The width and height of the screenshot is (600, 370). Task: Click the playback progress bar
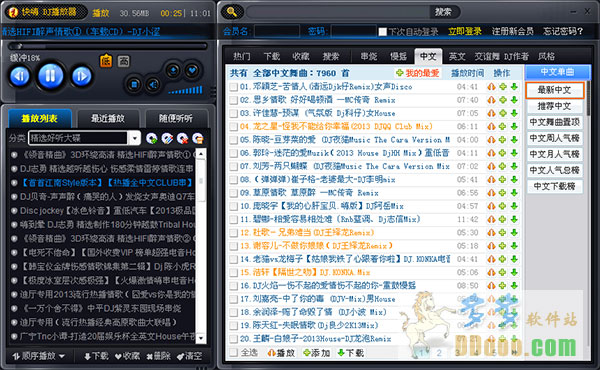[x=108, y=46]
